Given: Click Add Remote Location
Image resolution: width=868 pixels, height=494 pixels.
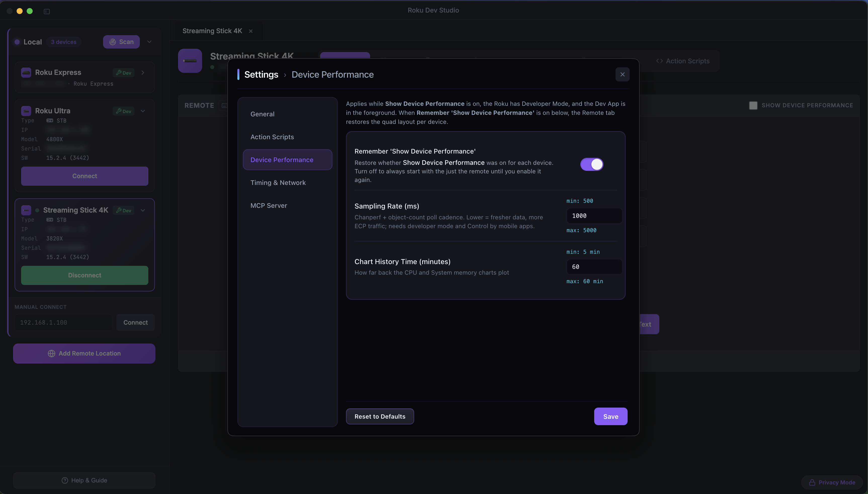Looking at the screenshot, I should pyautogui.click(x=84, y=354).
